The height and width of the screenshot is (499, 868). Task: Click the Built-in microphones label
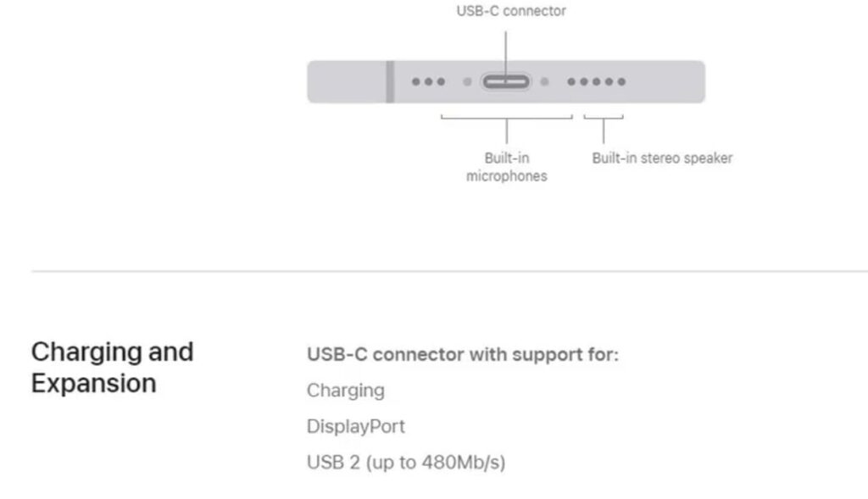507,167
